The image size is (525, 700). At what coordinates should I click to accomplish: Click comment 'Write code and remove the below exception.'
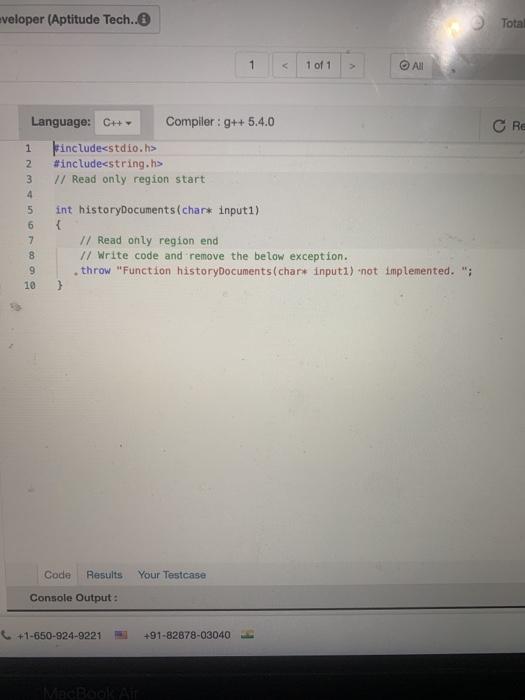click(213, 256)
